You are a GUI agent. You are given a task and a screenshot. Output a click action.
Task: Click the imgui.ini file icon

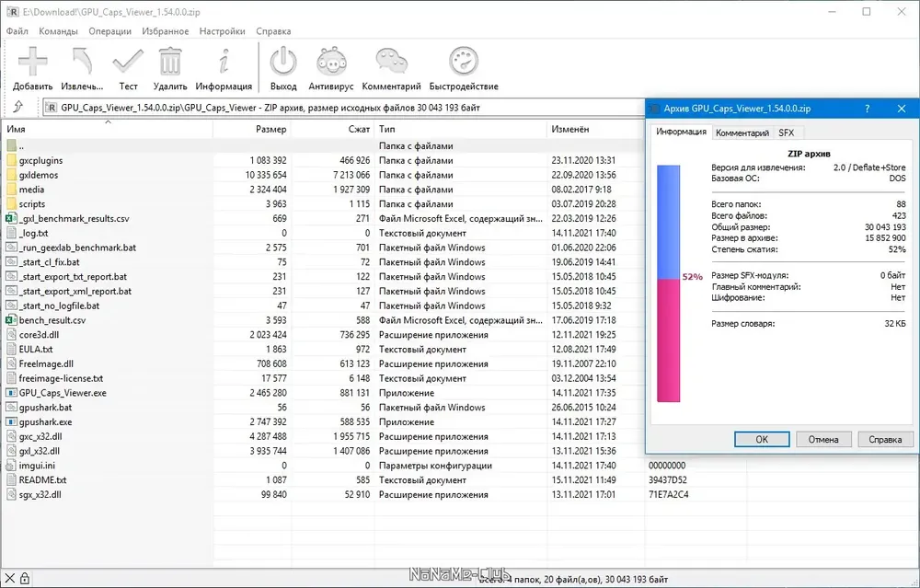(11, 466)
